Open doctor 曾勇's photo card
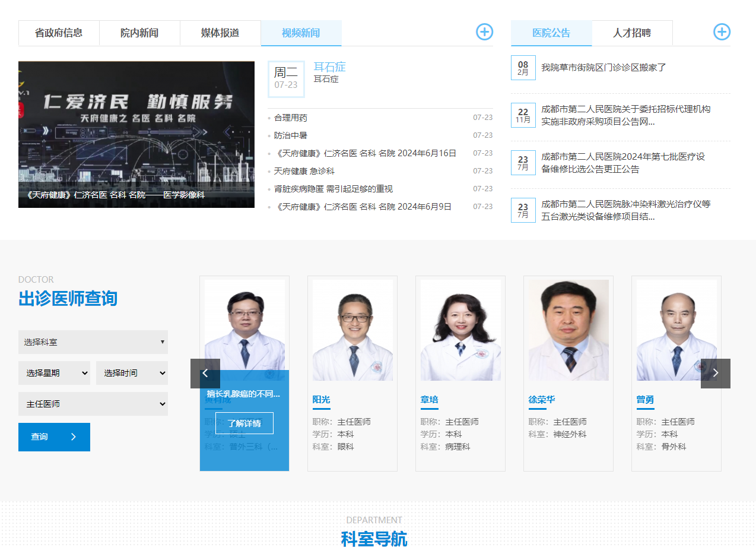Viewport: 756px width, 547px height. point(676,330)
